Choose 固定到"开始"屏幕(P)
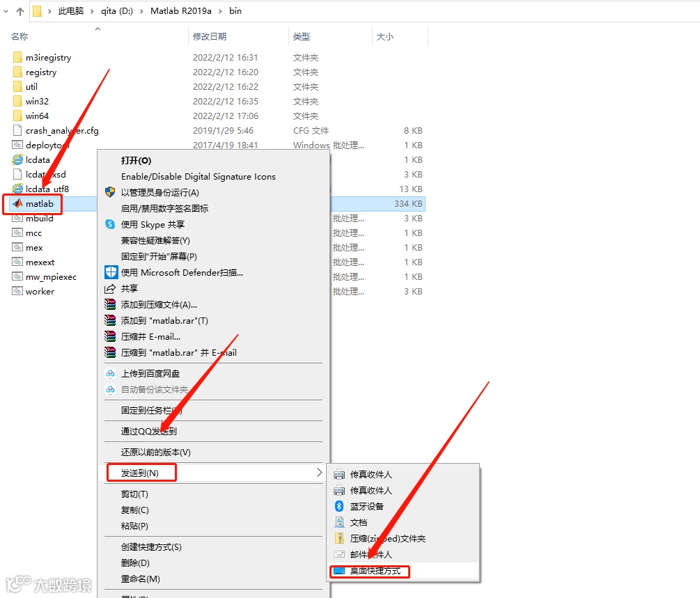700x598 pixels. (x=159, y=257)
